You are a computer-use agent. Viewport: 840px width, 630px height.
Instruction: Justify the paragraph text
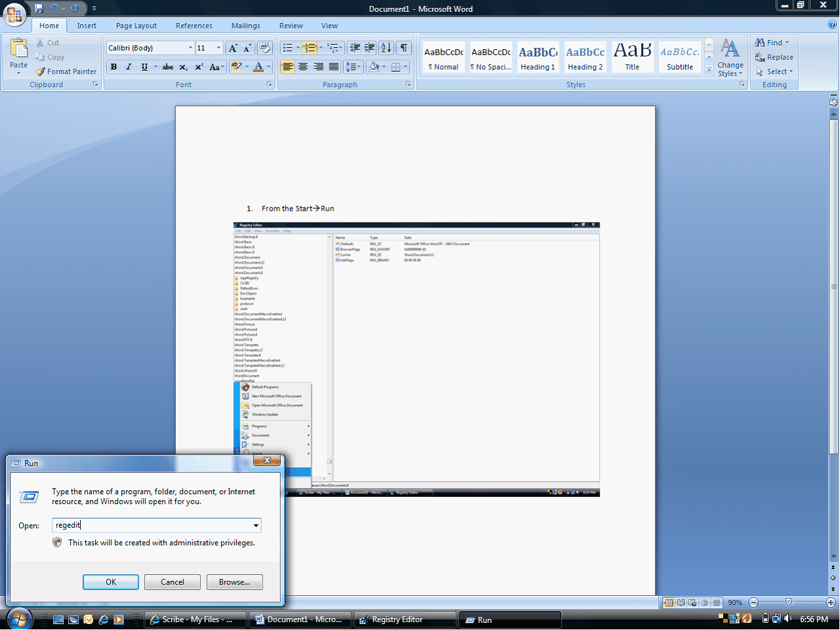(x=333, y=67)
